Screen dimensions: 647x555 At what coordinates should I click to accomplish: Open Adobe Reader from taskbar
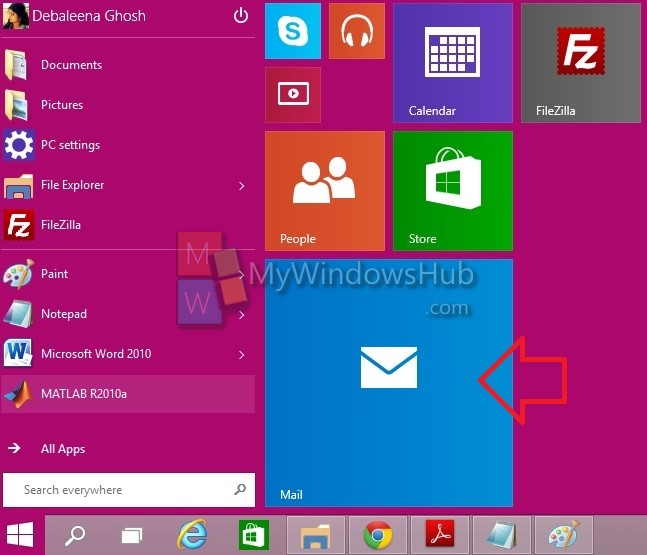(440, 535)
